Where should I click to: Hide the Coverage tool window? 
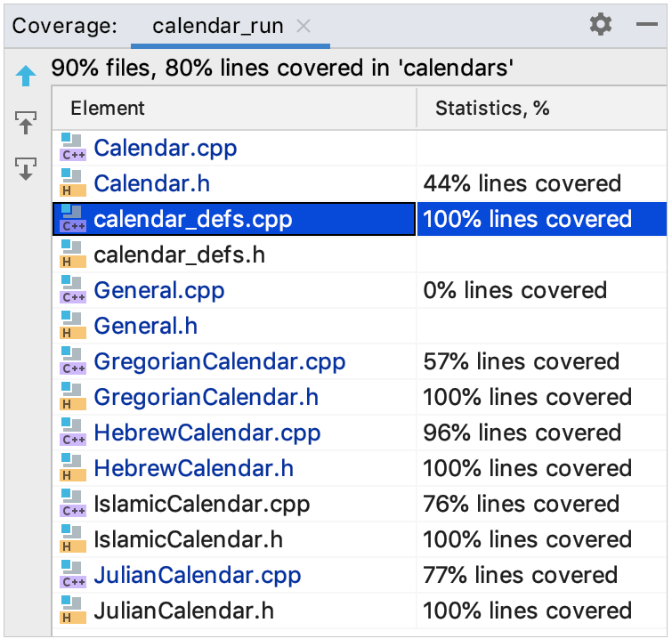(x=646, y=25)
